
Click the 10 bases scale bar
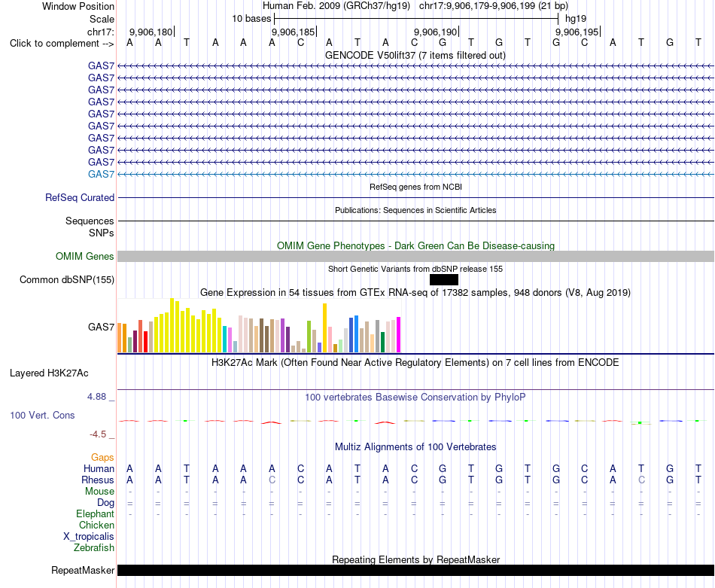pyautogui.click(x=416, y=19)
